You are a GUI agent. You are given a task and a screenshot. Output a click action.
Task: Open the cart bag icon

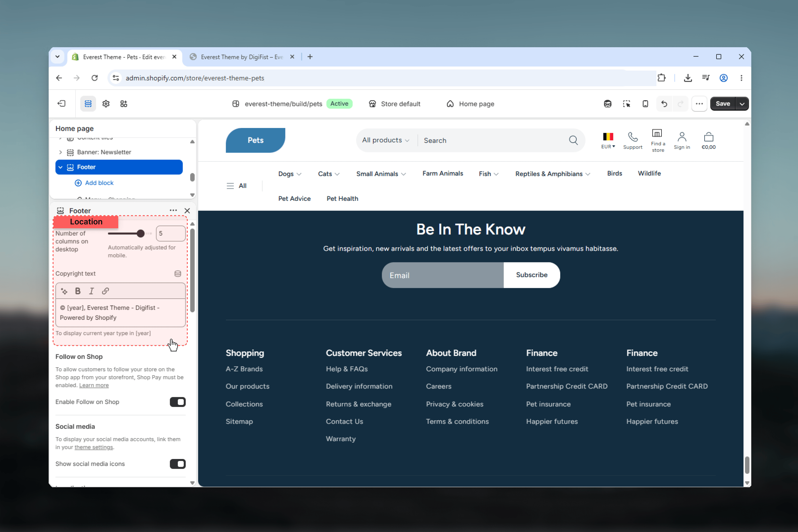[x=709, y=137]
